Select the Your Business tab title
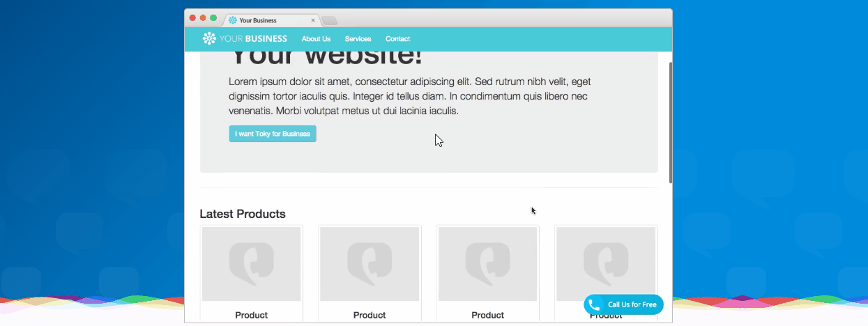 tap(258, 20)
